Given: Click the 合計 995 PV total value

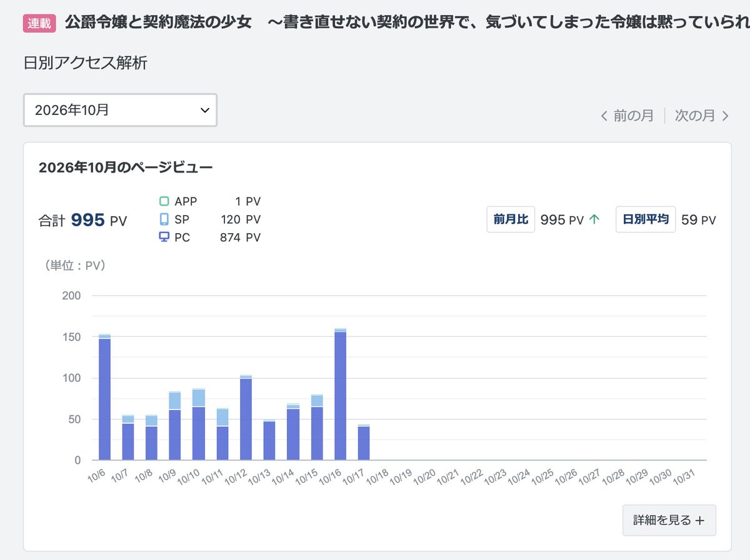Looking at the screenshot, I should point(82,220).
